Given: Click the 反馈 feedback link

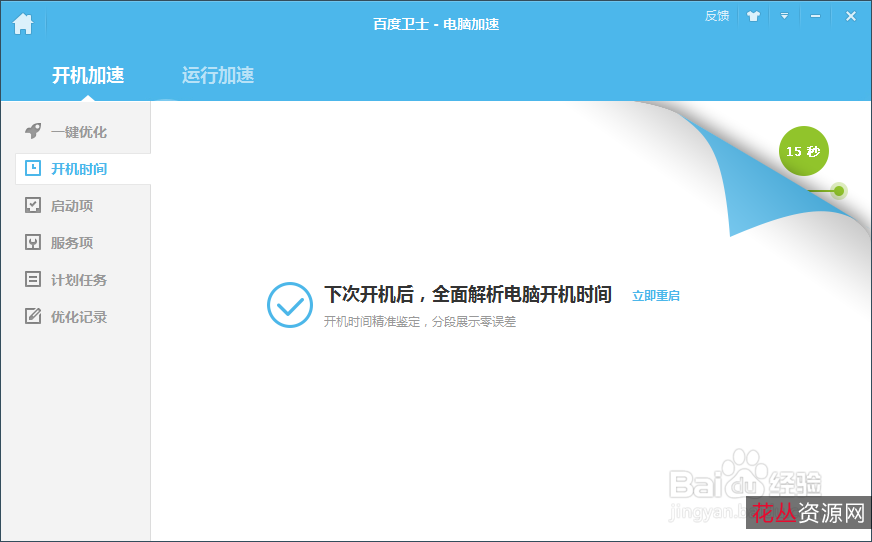Looking at the screenshot, I should click(717, 16).
